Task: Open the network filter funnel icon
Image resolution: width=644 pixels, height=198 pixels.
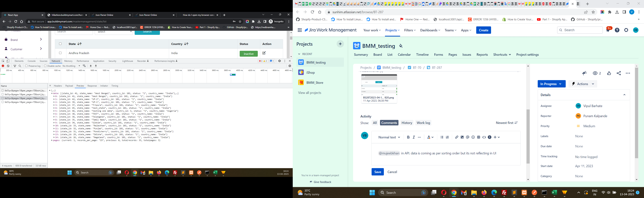Action: tap(15, 66)
